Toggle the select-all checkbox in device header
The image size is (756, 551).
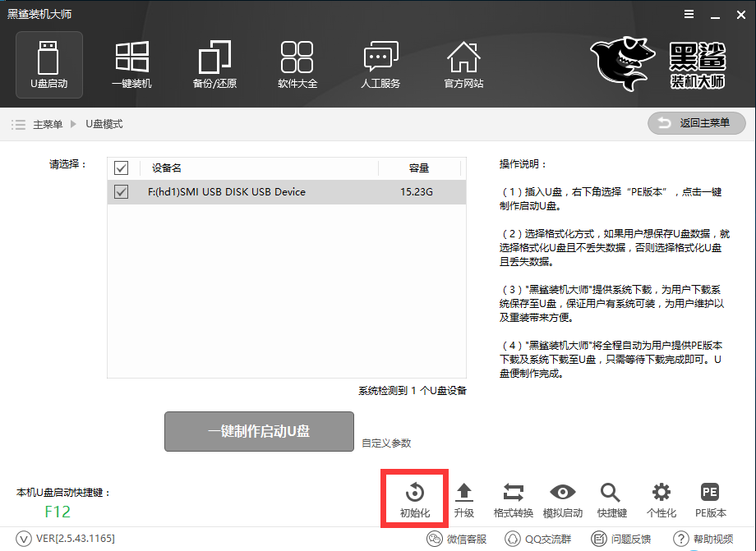click(x=122, y=168)
